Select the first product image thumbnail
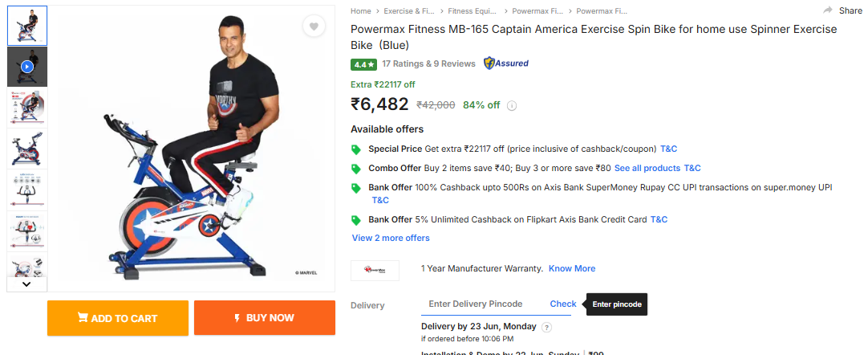Screen dimensions: 868x355 click(27, 26)
